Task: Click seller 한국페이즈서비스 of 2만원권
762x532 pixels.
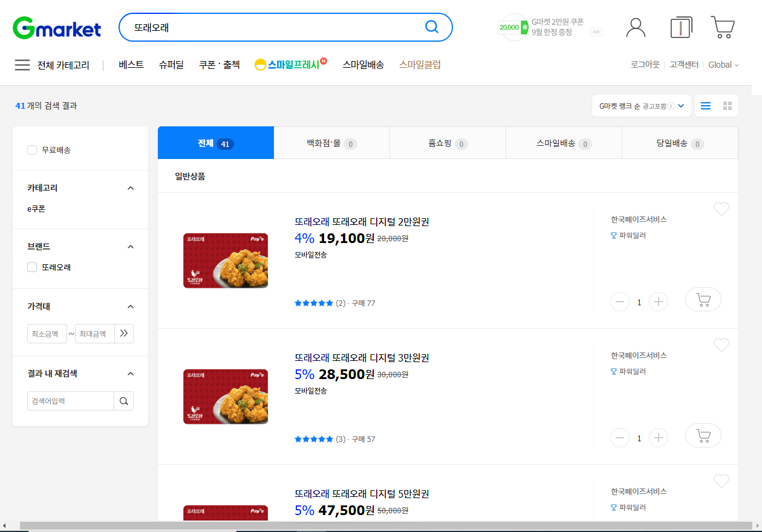Action: [x=639, y=219]
